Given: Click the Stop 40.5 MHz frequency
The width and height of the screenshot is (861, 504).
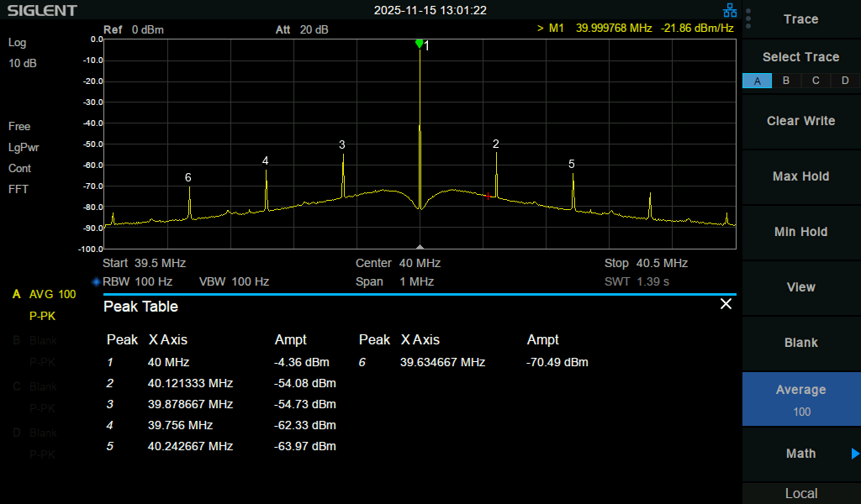Looking at the screenshot, I should tap(646, 263).
